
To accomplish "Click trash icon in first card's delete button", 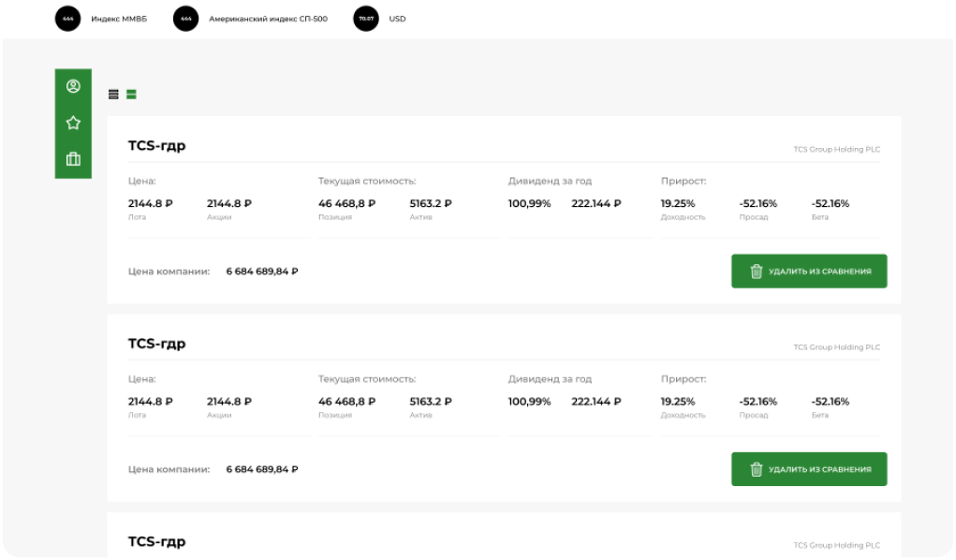I will [x=757, y=272].
